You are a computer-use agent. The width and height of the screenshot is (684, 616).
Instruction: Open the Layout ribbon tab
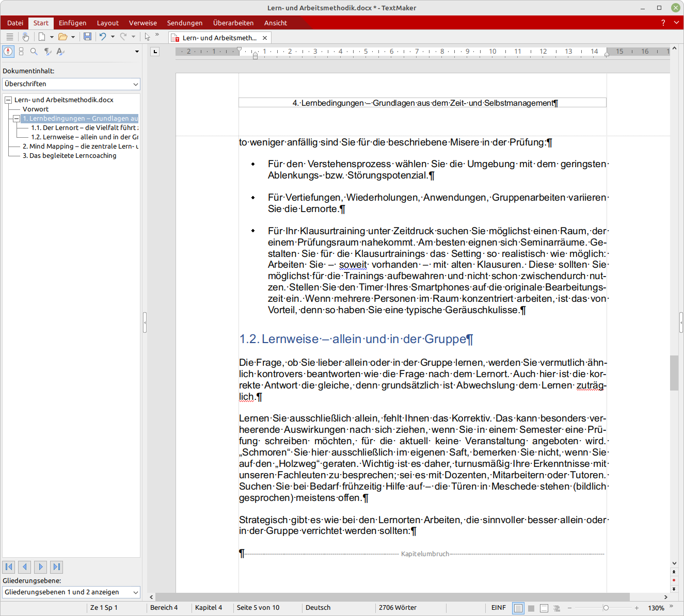coord(108,23)
